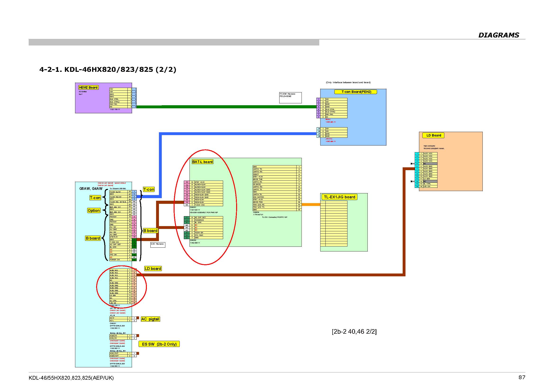Click the [2b-2 40,46 2/2] note
Image resolution: width=554 pixels, height=392 pixels.
[354, 331]
